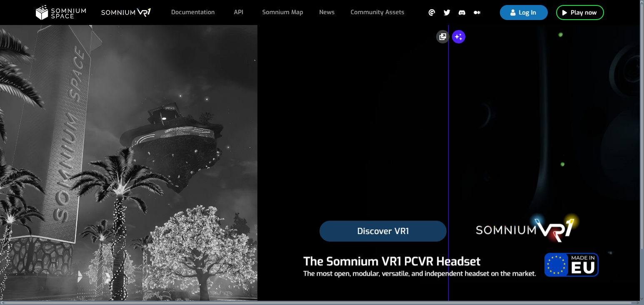644x305 pixels.
Task: Click the Somnium Space tower artwork image
Action: click(x=129, y=163)
